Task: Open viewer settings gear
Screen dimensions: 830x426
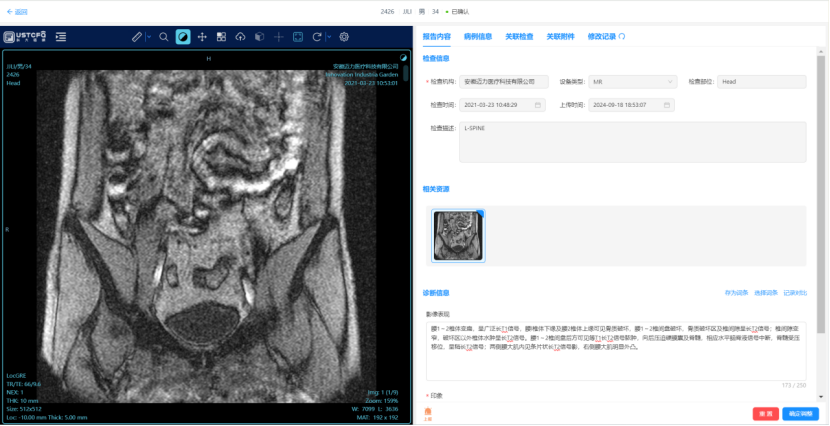Action: point(344,37)
